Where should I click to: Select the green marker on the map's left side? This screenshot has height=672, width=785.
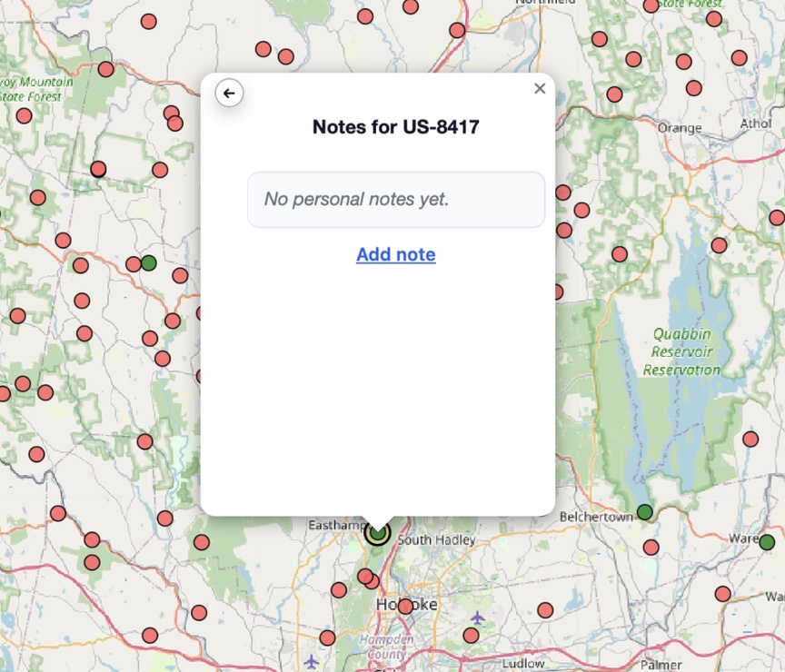149,262
